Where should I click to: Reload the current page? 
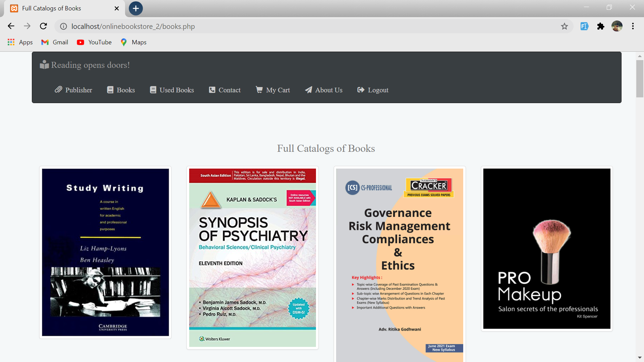43,26
